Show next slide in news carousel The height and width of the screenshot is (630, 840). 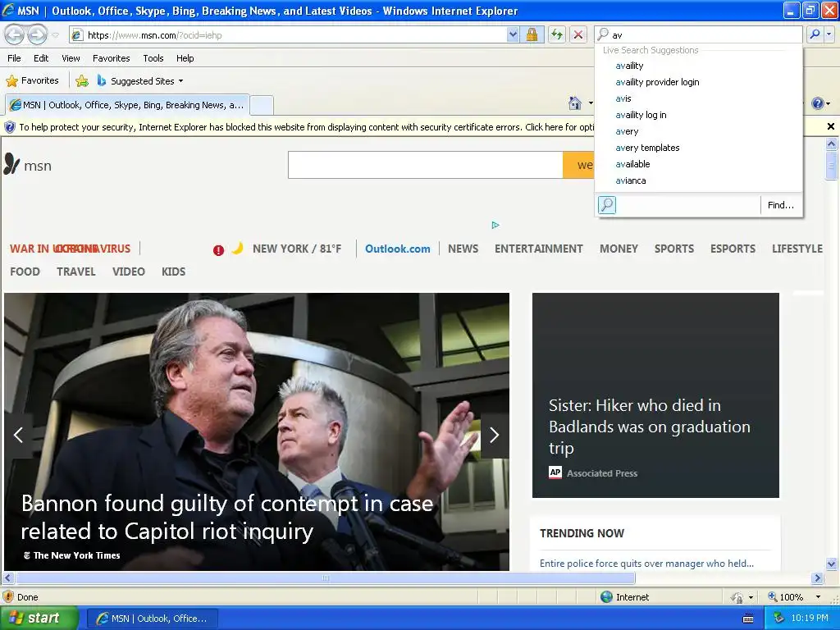[x=495, y=435]
